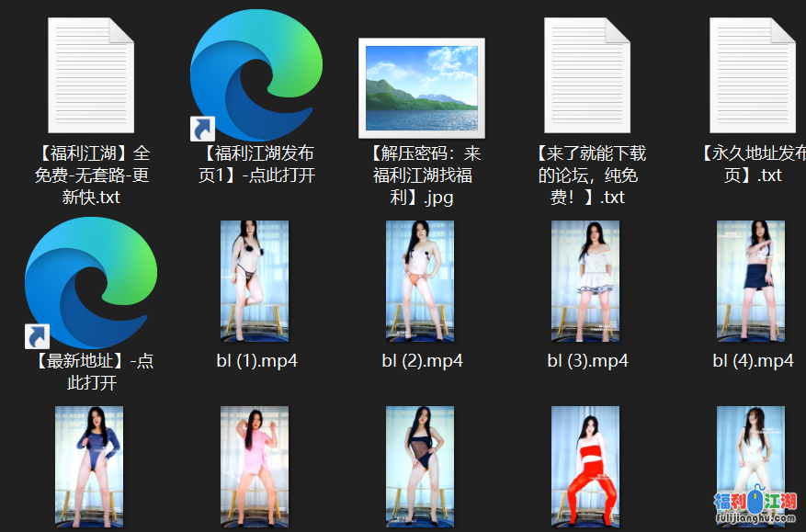806x532 pixels.
Task: Select the 全免费-无套路-更新快.txt file icon
Action: [x=91, y=76]
